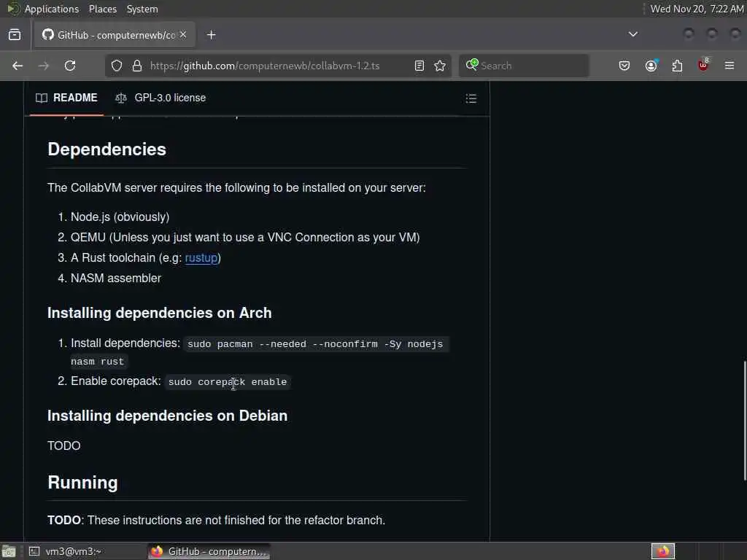Viewport: 747px width, 560px height.
Task: Open Firefox account menu icon
Action: [x=651, y=66]
